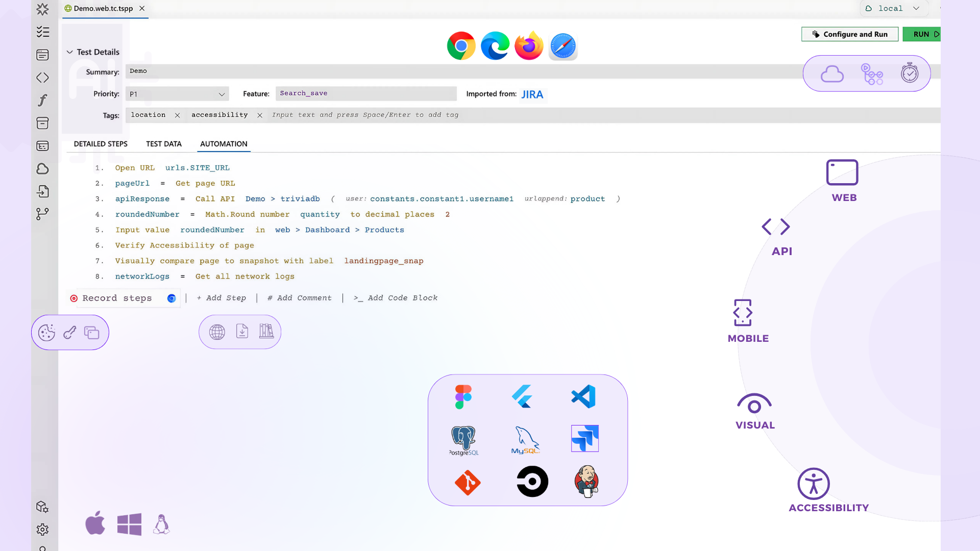Open the code view icon in the sidebar

pos(43,78)
